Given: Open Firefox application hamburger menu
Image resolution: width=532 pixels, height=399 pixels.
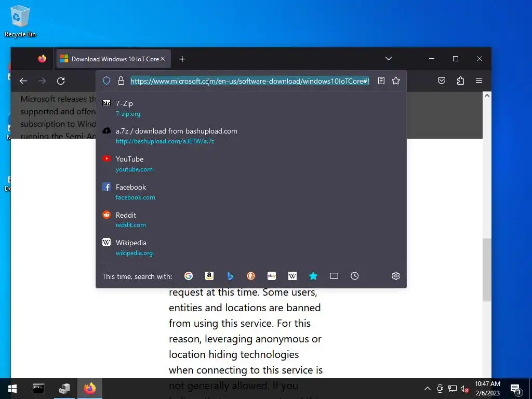Looking at the screenshot, I should [479, 81].
